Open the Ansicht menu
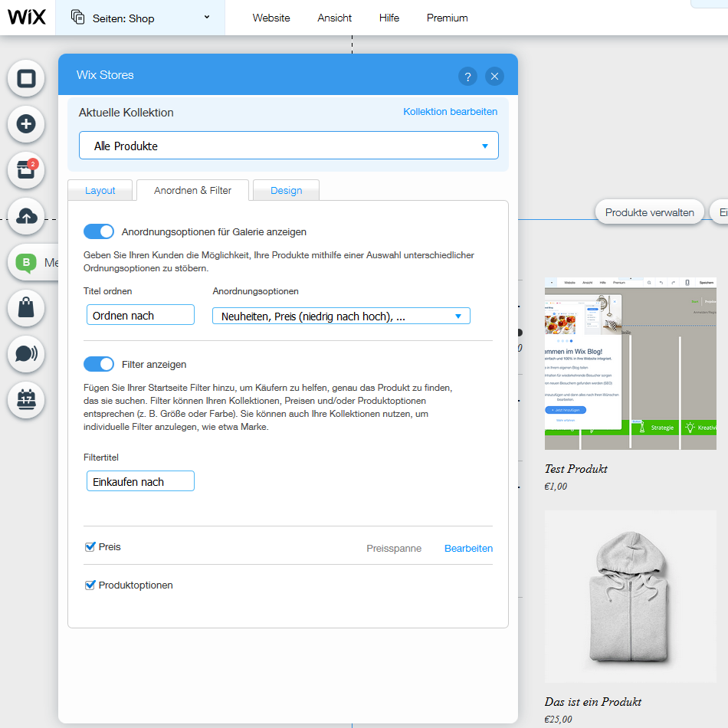 [x=335, y=18]
